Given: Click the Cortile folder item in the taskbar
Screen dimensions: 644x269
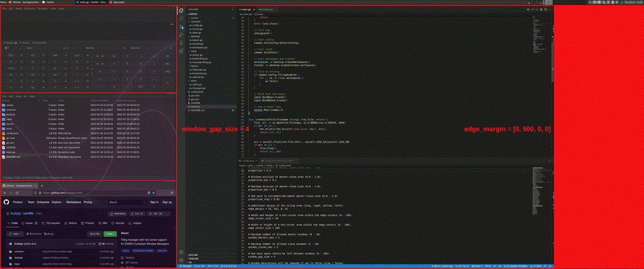Looking at the screenshot, I should click(x=48, y=2).
